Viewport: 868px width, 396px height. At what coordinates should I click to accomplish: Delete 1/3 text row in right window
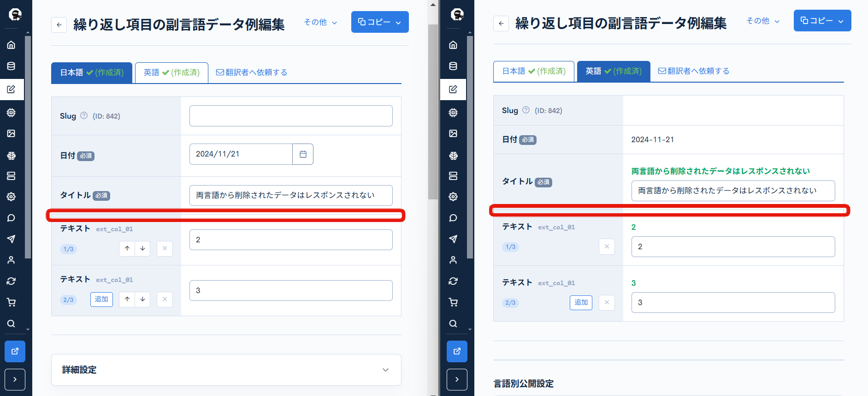coord(607,246)
